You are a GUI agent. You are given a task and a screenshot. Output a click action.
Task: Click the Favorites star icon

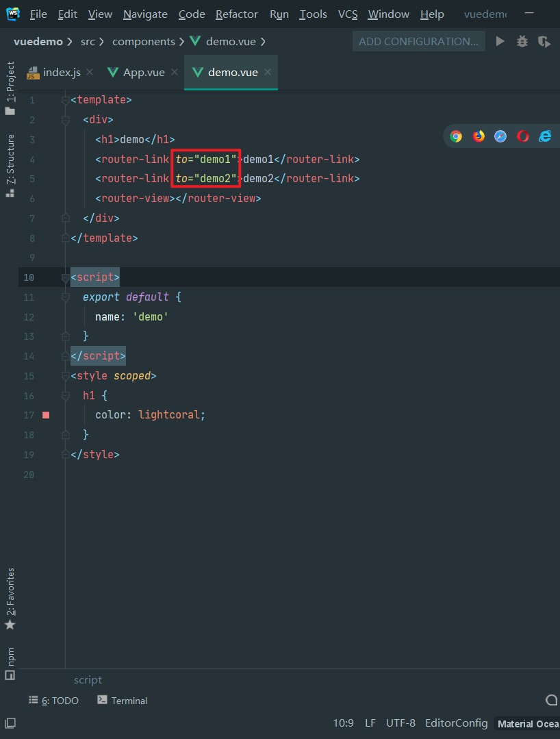click(x=10, y=625)
